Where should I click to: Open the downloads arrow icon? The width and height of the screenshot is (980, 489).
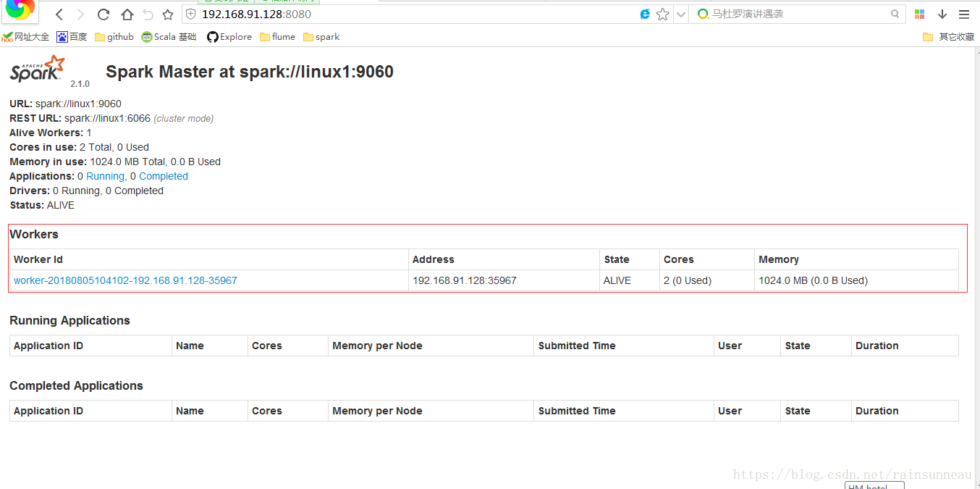(x=942, y=14)
